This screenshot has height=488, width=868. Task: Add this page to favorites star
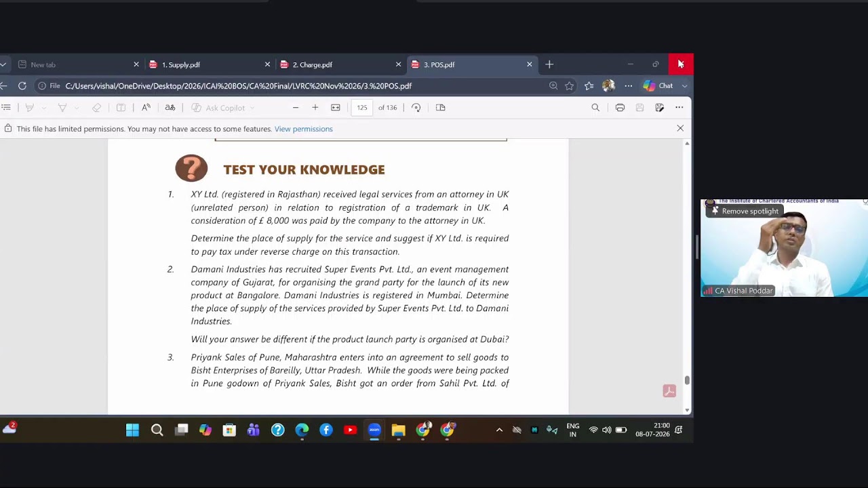click(x=570, y=86)
